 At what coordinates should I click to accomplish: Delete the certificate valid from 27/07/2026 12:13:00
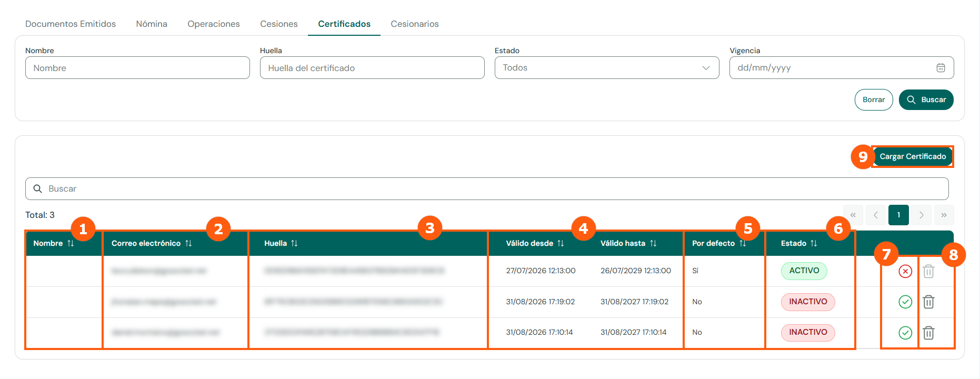(928, 271)
